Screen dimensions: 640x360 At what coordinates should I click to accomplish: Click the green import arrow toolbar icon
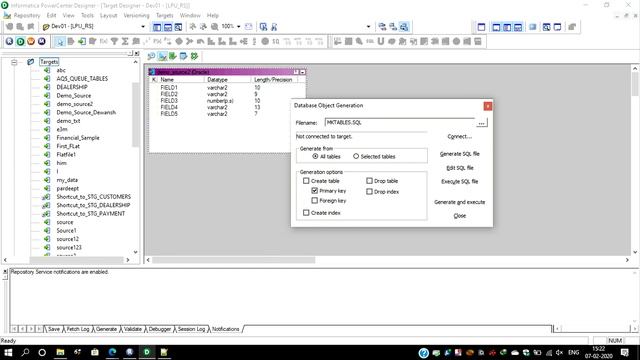[82, 41]
